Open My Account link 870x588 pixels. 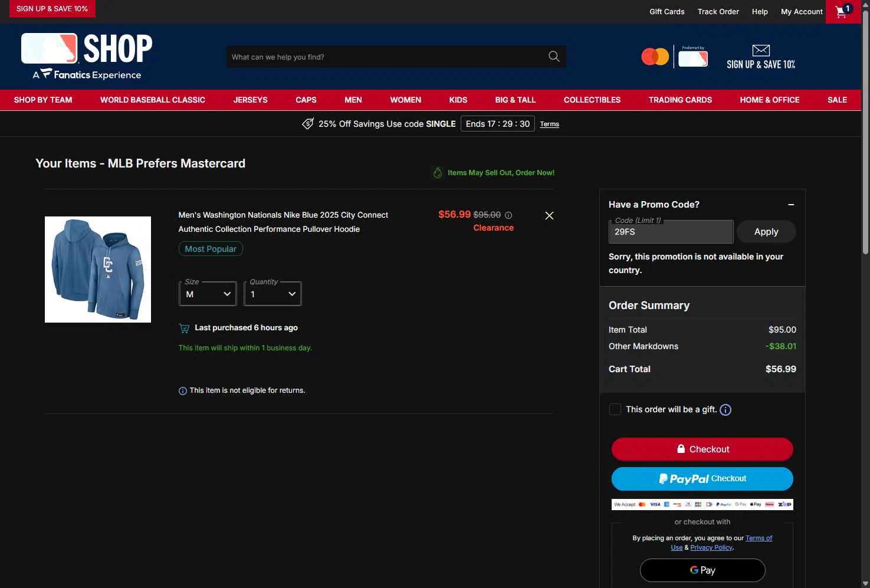point(802,12)
